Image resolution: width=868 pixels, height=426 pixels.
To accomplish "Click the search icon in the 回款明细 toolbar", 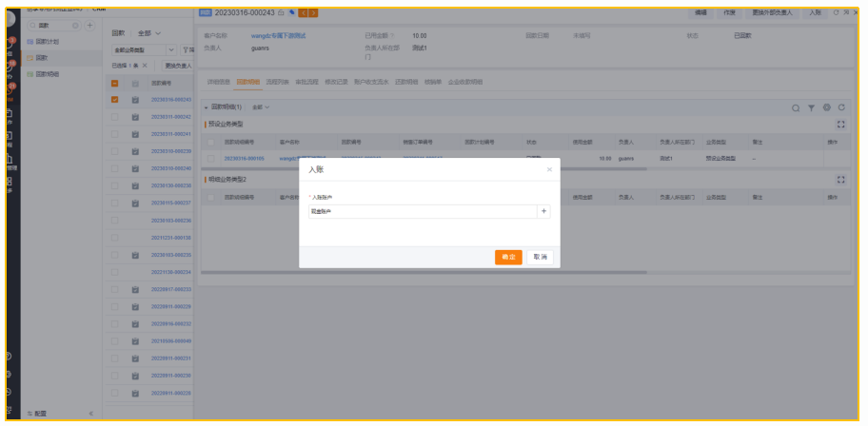I will pyautogui.click(x=796, y=107).
